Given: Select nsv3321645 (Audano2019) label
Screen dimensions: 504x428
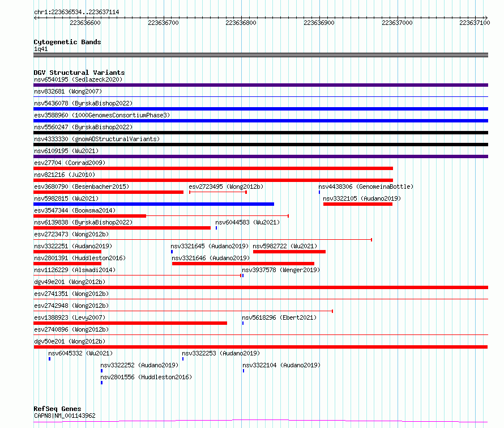Looking at the screenshot, I should pos(210,246).
